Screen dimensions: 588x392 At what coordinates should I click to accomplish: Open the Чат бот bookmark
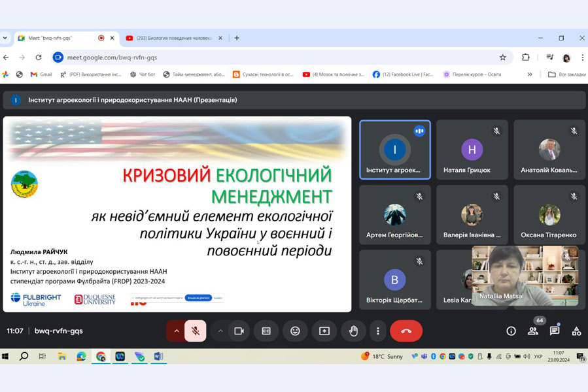point(143,74)
